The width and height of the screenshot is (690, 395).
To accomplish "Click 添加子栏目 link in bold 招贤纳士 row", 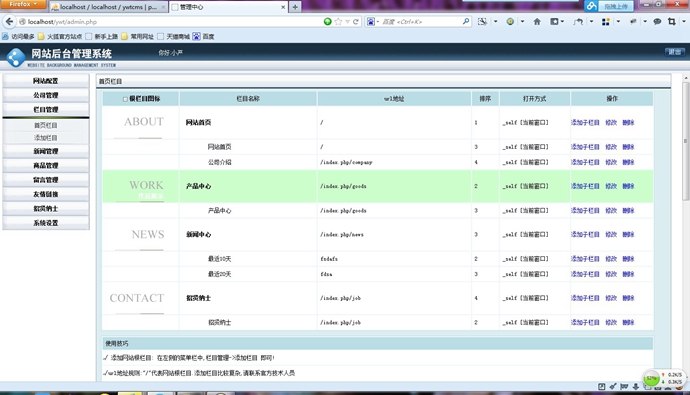I will [x=585, y=298].
